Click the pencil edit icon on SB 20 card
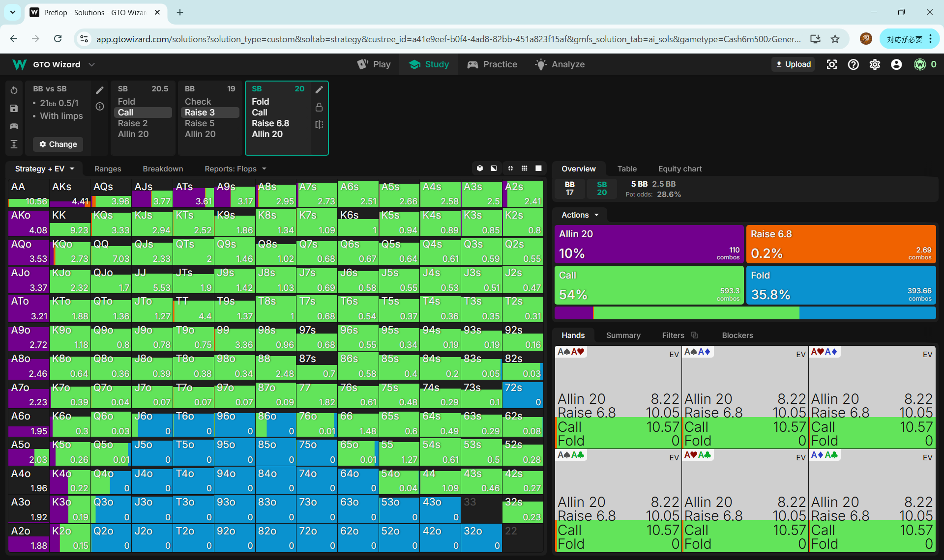 click(x=319, y=89)
